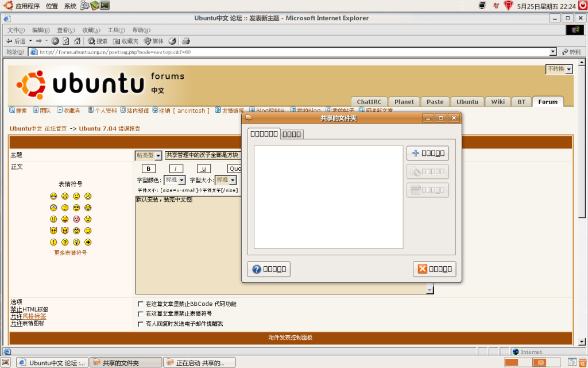Insert the cool sunglasses smiley
This screenshot has width=588, height=368.
coord(76,208)
